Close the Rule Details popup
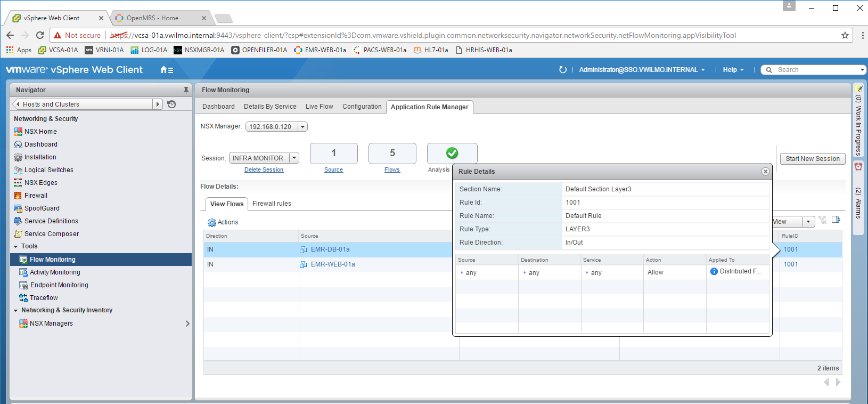The image size is (868, 404). [765, 172]
